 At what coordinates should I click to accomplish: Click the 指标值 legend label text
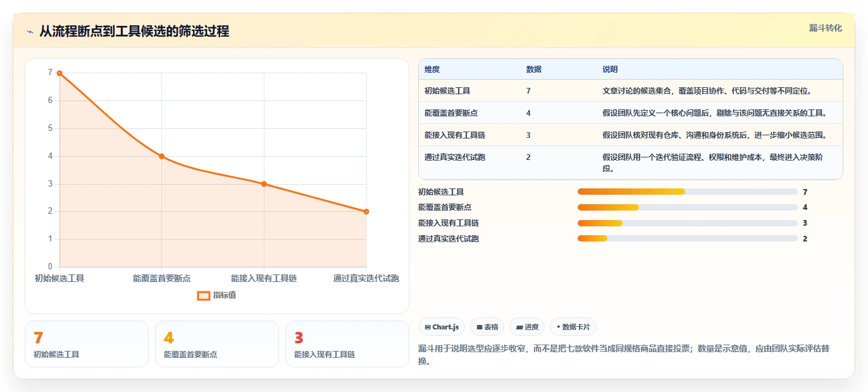pyautogui.click(x=225, y=295)
